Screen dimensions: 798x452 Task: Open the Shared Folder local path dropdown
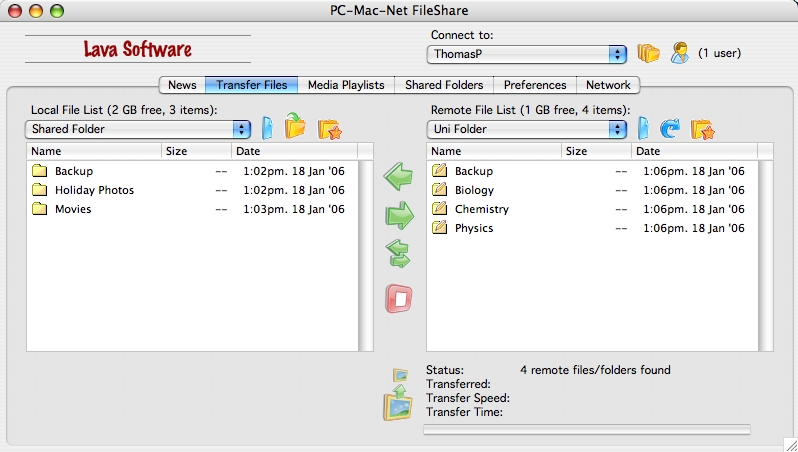tap(138, 129)
